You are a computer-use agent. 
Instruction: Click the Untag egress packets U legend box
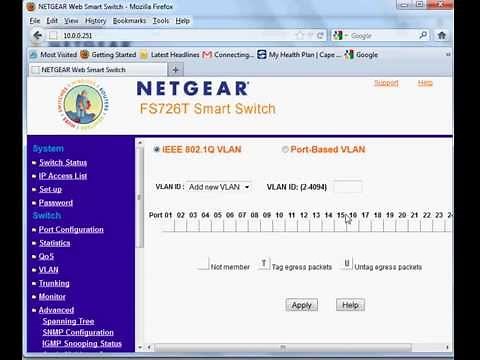click(x=347, y=264)
